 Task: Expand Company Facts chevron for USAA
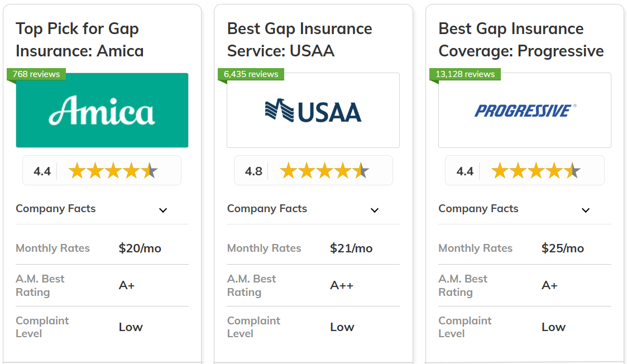click(x=374, y=210)
